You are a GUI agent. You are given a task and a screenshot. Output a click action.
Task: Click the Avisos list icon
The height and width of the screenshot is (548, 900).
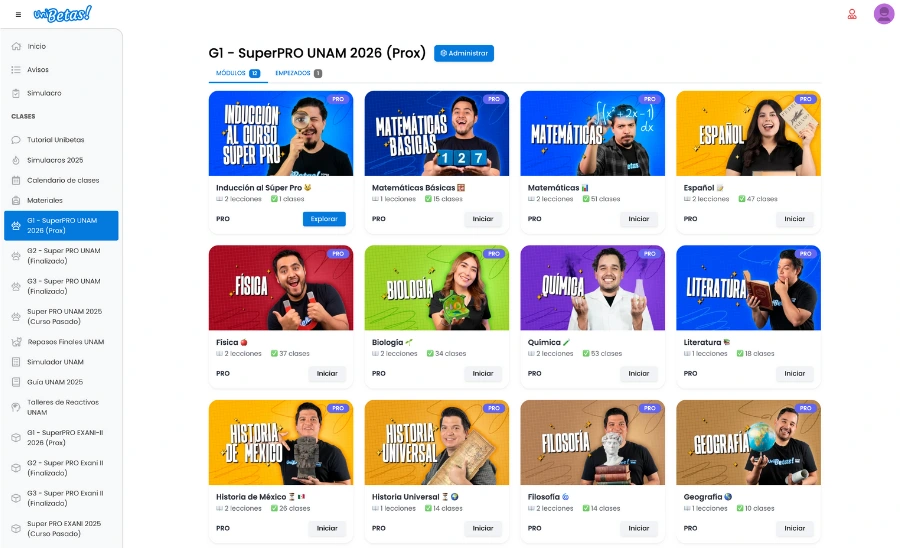click(x=16, y=70)
